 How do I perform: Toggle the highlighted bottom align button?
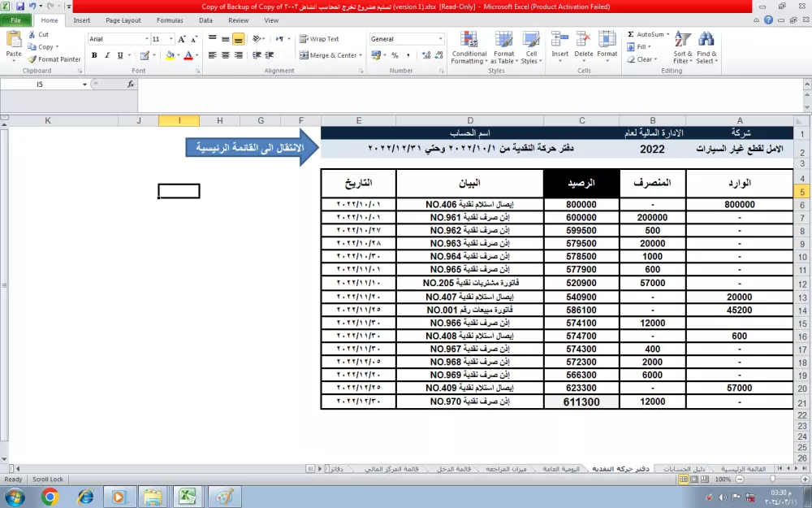(238, 39)
